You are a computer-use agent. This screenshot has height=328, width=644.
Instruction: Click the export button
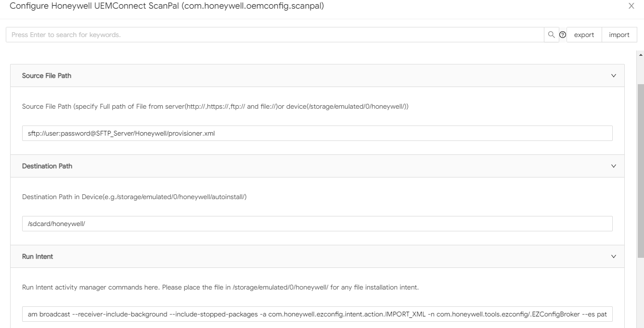click(584, 35)
